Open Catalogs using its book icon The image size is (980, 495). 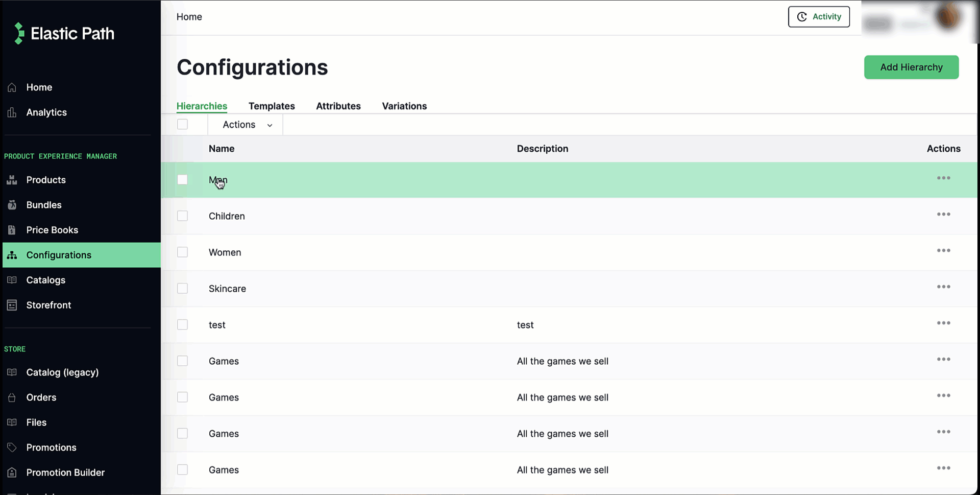tap(12, 279)
